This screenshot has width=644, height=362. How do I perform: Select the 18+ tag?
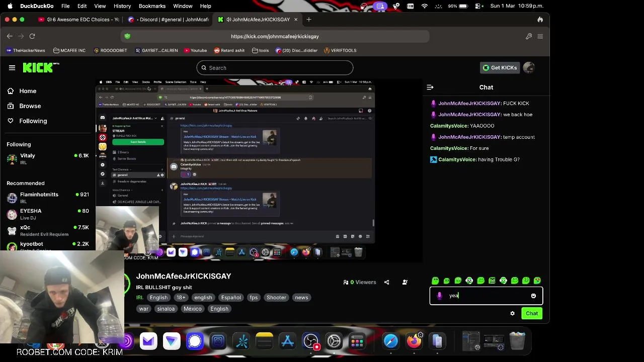tap(181, 298)
